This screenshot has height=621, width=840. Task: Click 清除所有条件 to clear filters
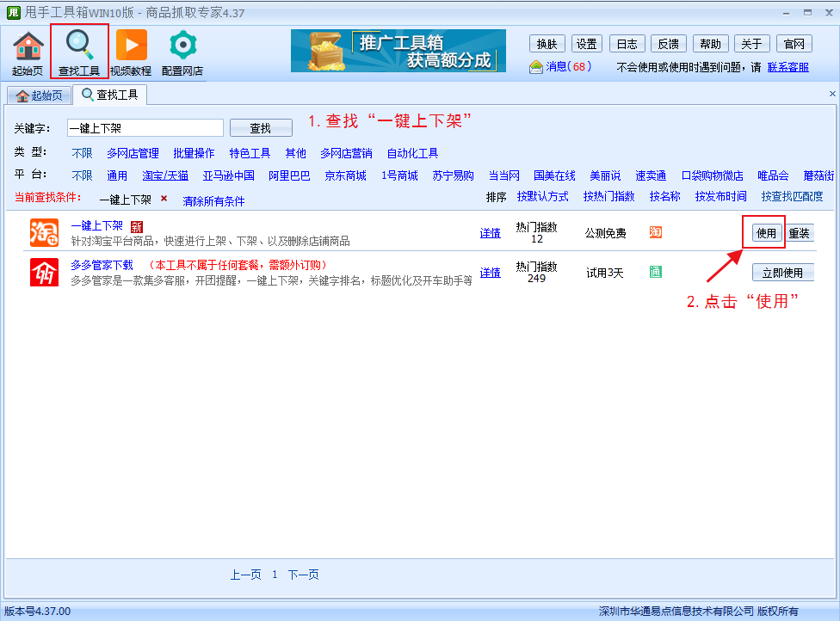(213, 201)
